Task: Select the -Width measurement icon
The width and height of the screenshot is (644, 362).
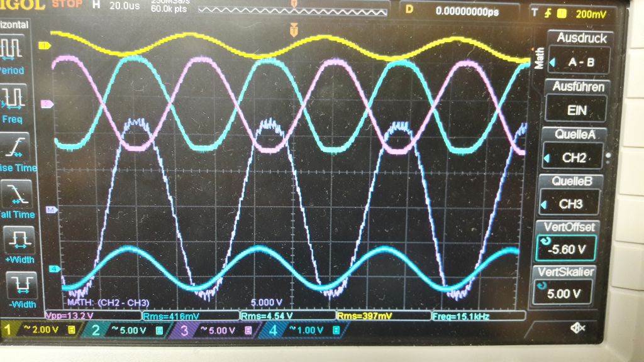Action: point(22,284)
